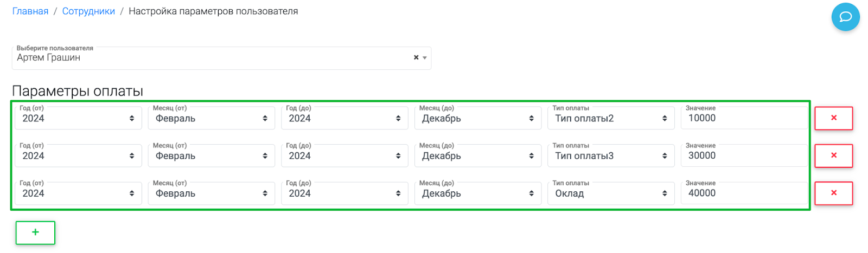868x253 pixels.
Task: Delete the Тип оплаты3 payment row
Action: point(834,155)
